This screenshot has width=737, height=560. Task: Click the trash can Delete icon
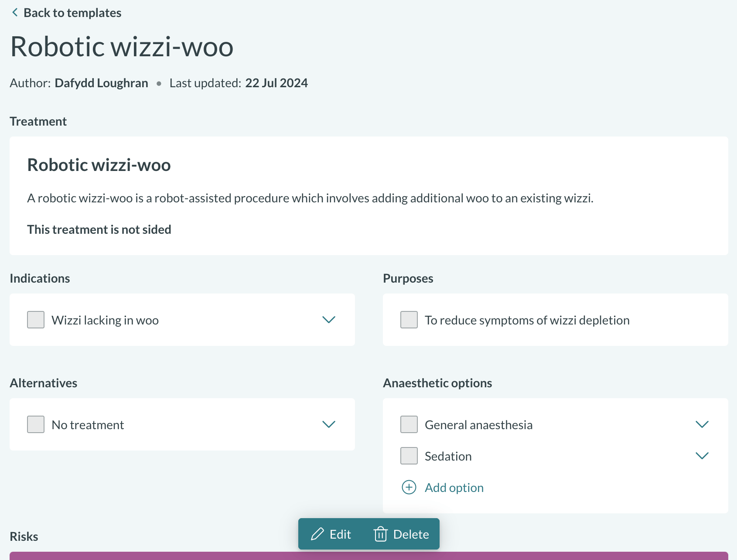pos(380,534)
